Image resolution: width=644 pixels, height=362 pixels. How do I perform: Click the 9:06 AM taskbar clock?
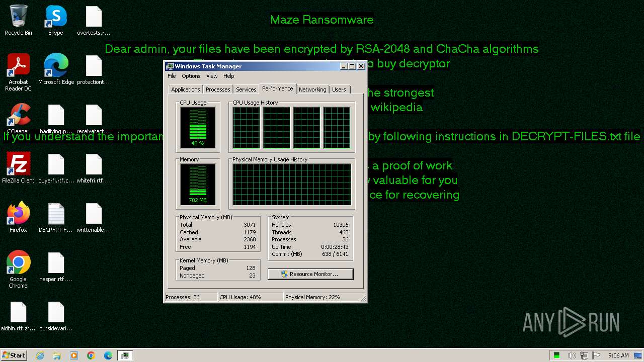[618, 355]
